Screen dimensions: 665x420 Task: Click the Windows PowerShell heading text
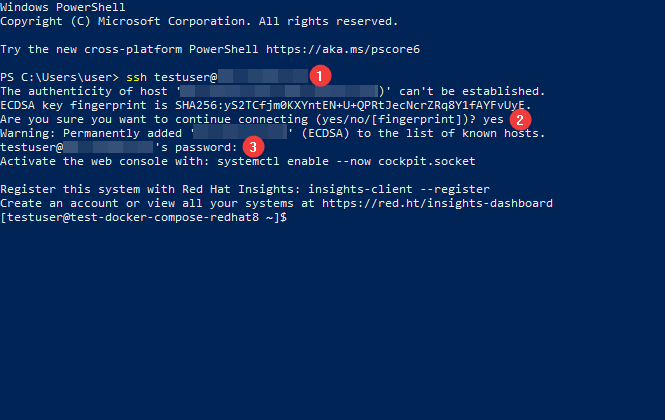[62, 7]
